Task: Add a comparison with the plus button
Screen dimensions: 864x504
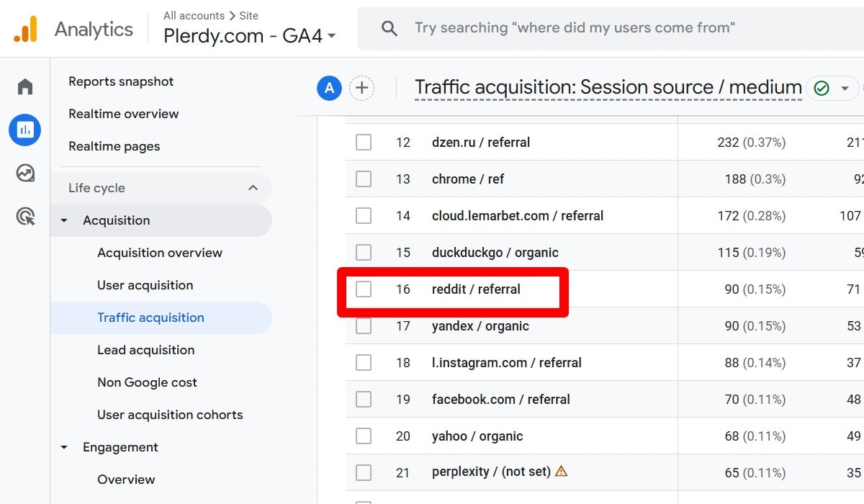Action: [x=362, y=88]
